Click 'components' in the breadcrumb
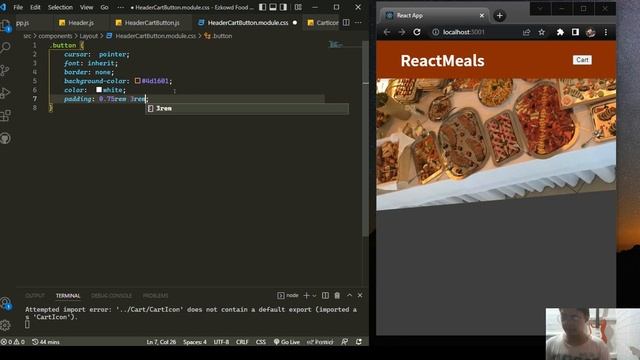640x360 pixels. [55, 36]
